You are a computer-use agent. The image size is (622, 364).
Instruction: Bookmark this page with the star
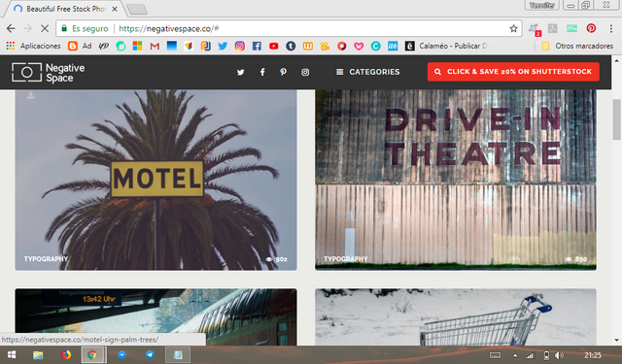513,28
